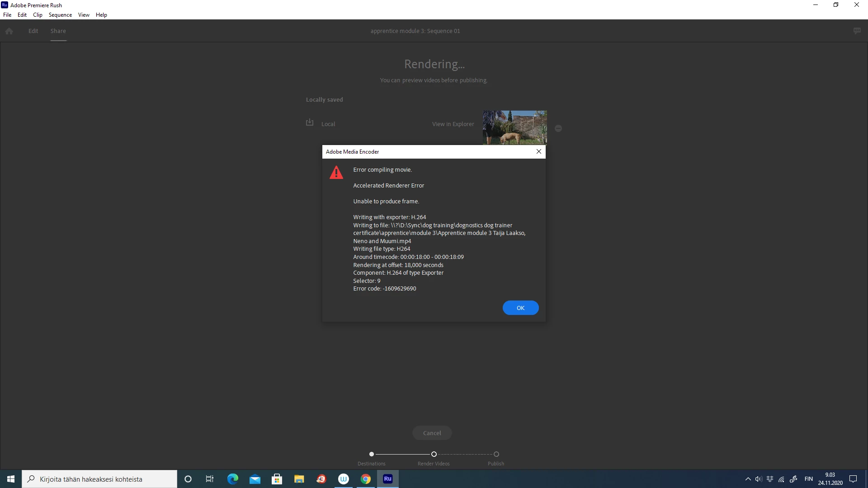Image resolution: width=868 pixels, height=488 pixels.
Task: Switch to the Edit tab
Action: [x=33, y=31]
